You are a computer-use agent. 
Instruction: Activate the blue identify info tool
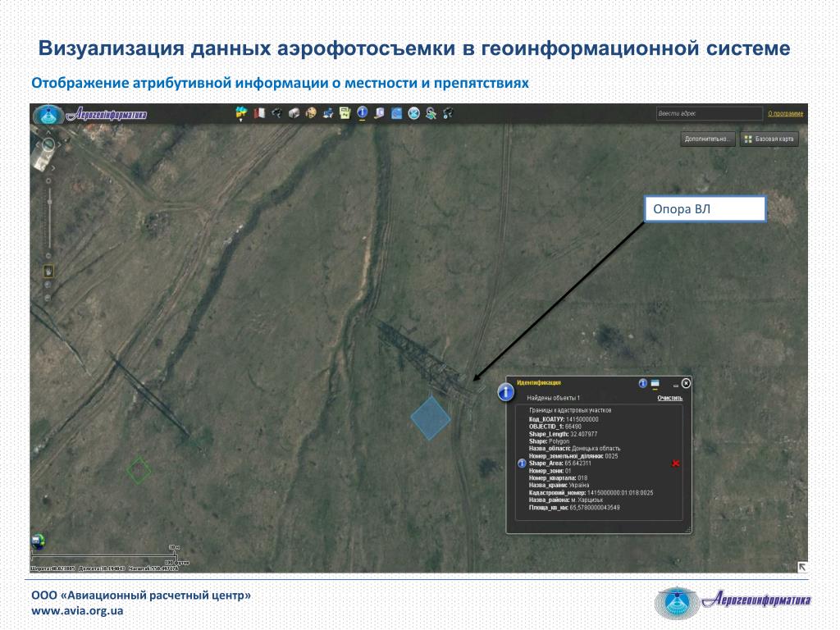362,112
